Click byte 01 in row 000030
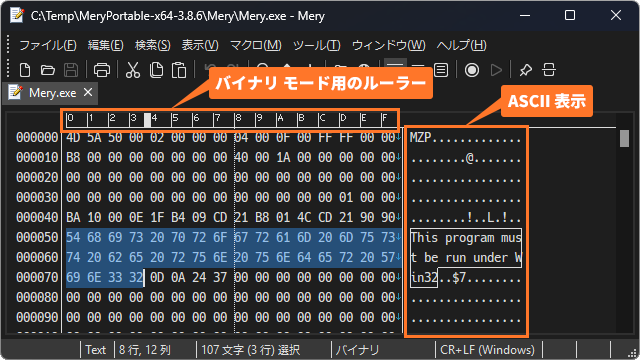The image size is (640, 360). point(346,198)
